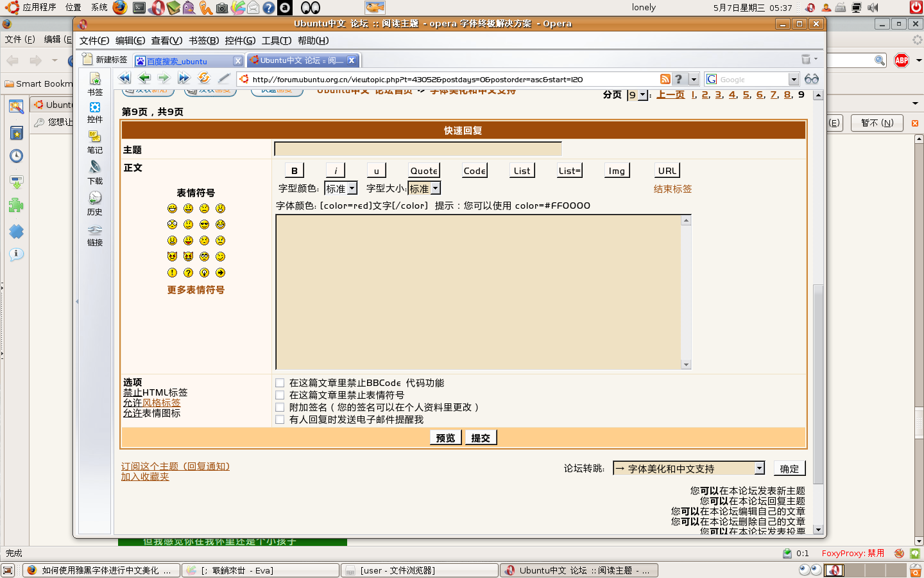Click the Google search field in Opera
The image size is (924, 578).
click(x=753, y=79)
